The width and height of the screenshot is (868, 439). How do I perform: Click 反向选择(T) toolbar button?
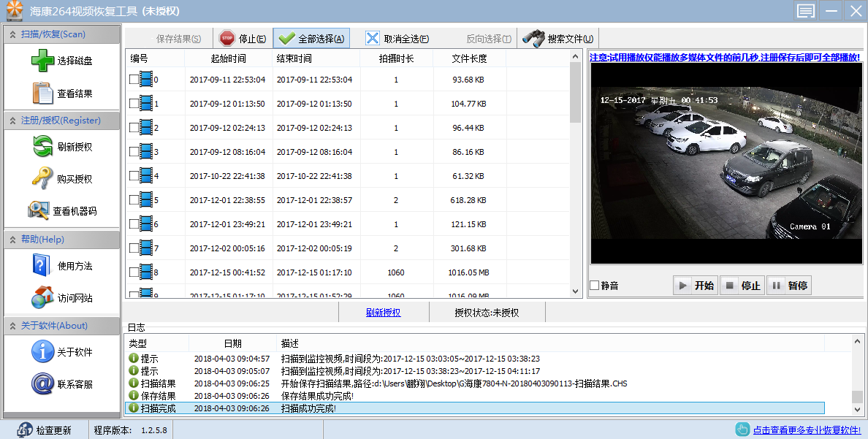point(489,39)
